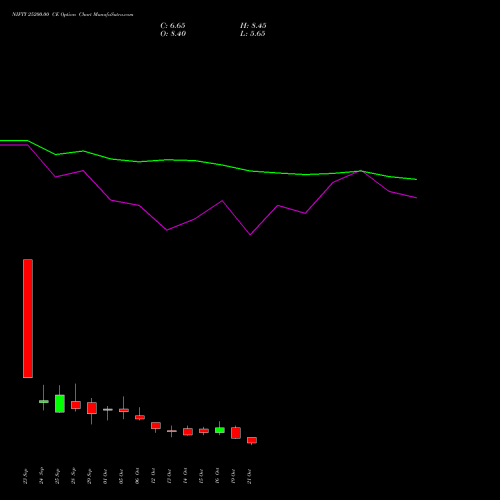Select the 16 Oct date label

pyautogui.click(x=218, y=476)
